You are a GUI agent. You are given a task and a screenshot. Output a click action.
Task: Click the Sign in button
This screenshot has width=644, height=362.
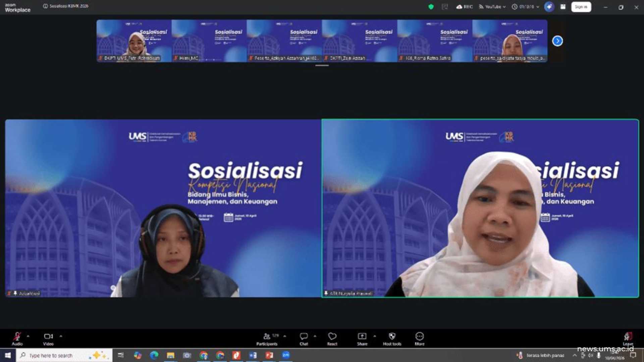581,7
